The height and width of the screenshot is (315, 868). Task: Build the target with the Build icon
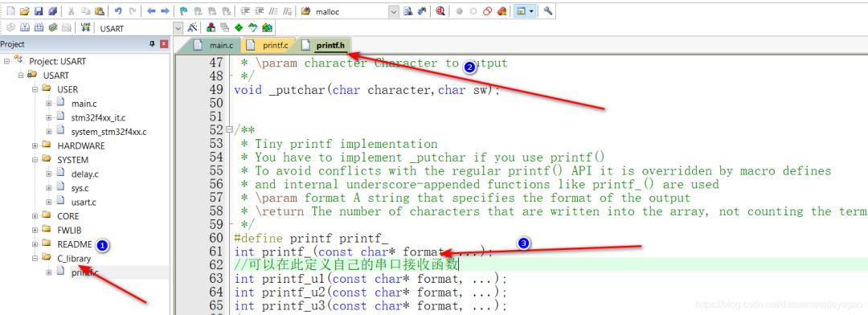25,27
